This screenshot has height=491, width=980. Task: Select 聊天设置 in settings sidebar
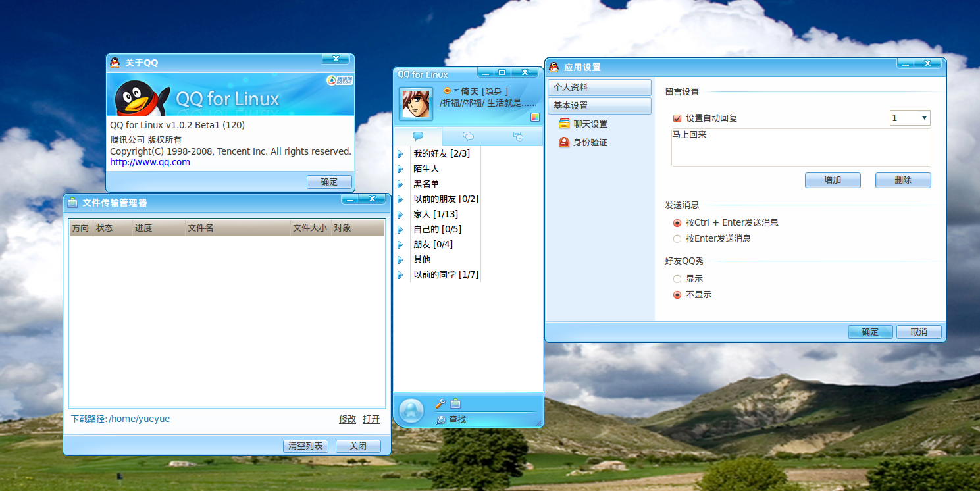tap(590, 124)
